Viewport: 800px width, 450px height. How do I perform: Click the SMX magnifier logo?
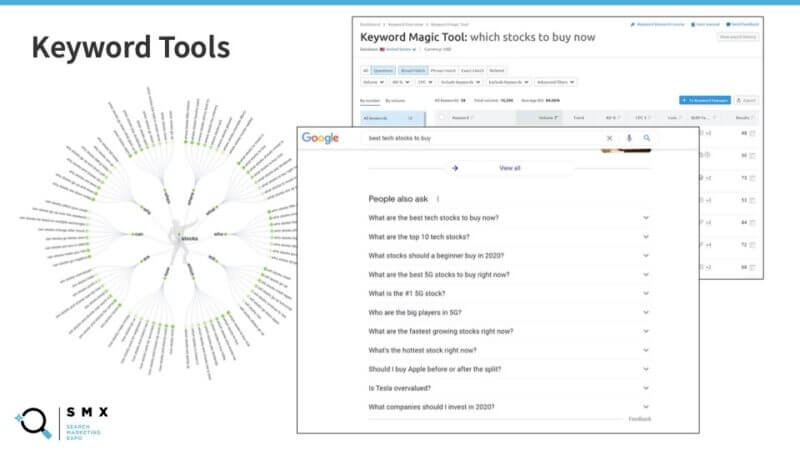point(32,422)
